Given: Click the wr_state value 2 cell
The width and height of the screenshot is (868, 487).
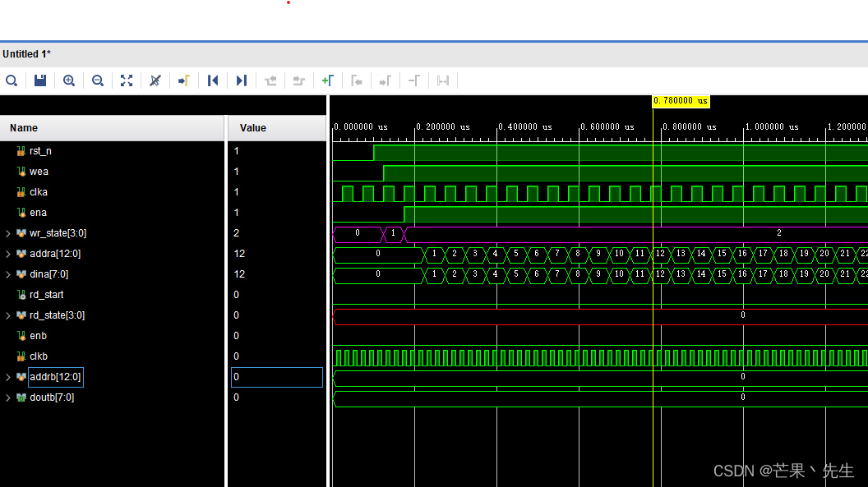Looking at the screenshot, I should (x=277, y=233).
